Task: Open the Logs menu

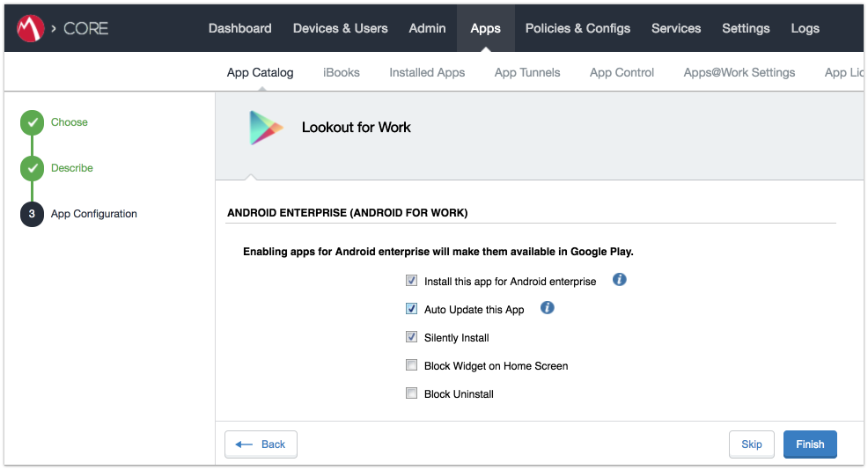Action: (x=805, y=28)
